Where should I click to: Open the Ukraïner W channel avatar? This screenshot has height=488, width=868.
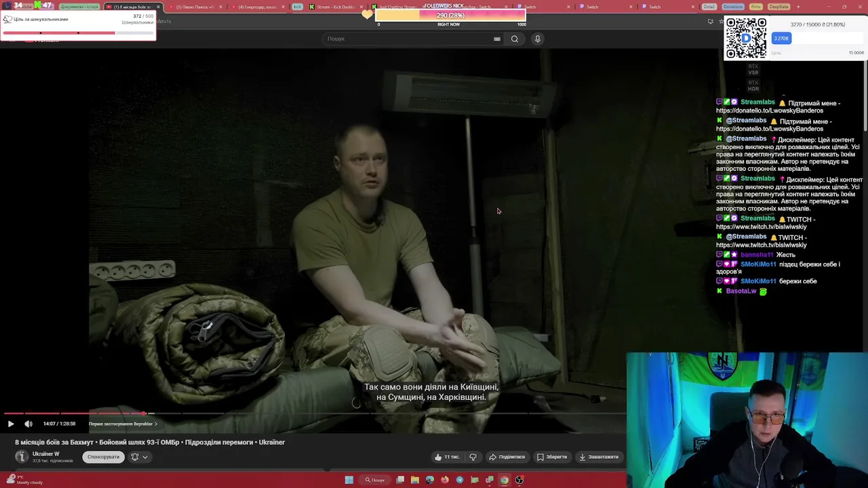tap(22, 457)
